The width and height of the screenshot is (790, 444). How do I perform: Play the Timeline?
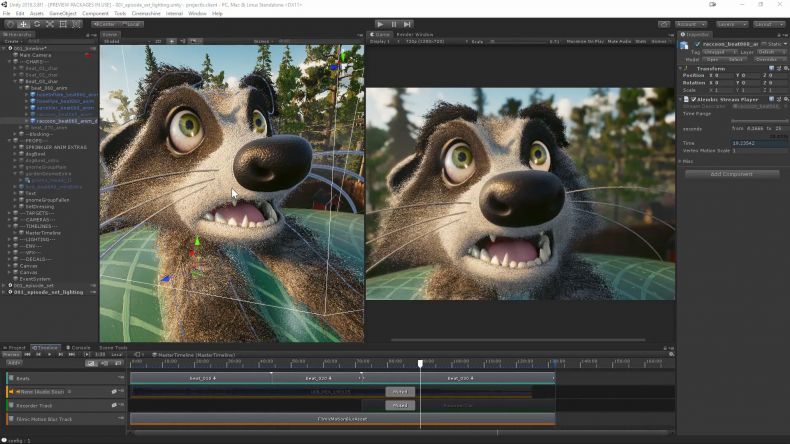pos(49,355)
